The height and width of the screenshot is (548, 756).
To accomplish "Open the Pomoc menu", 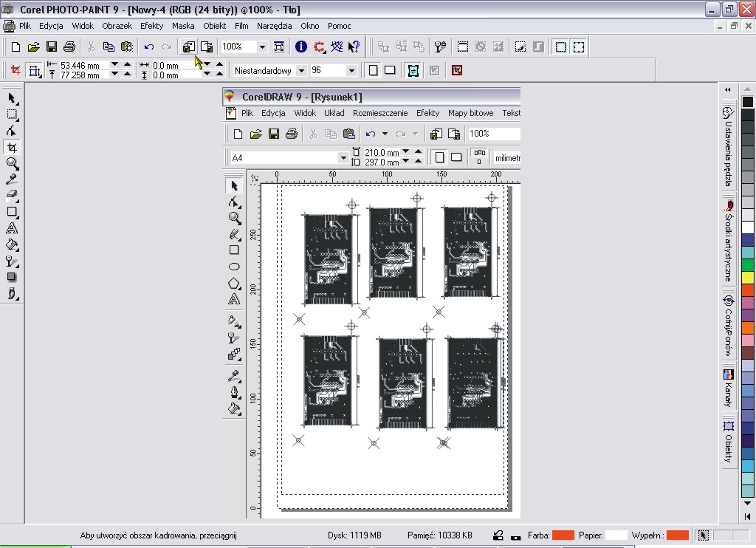I will [339, 26].
